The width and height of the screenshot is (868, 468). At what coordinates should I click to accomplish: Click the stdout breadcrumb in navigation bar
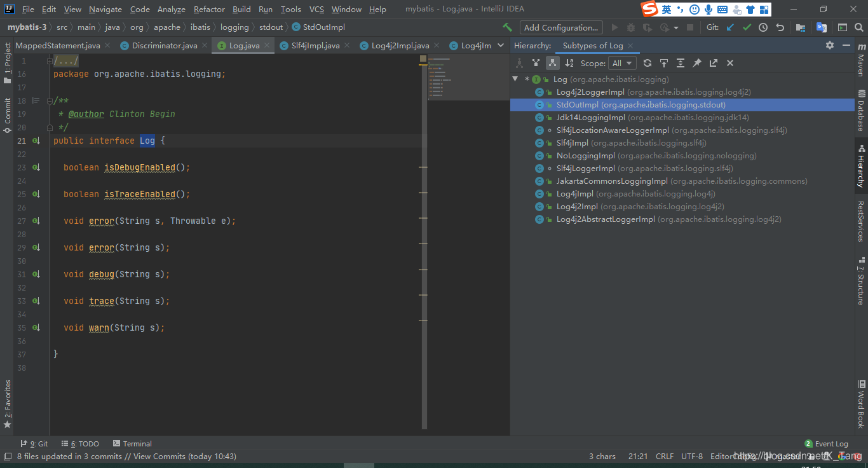click(271, 27)
